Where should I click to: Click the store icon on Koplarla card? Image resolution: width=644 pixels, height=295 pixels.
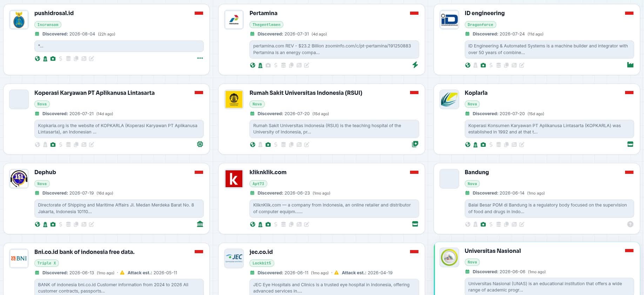coord(630,144)
